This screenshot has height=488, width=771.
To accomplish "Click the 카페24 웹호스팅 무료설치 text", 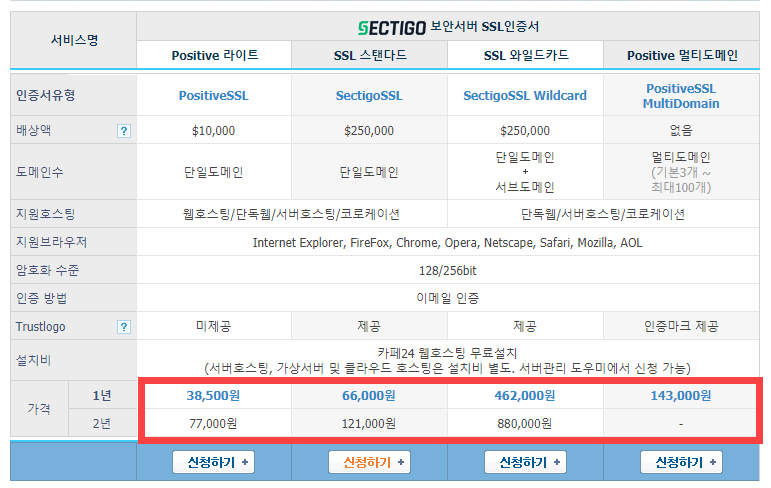I will tap(447, 353).
